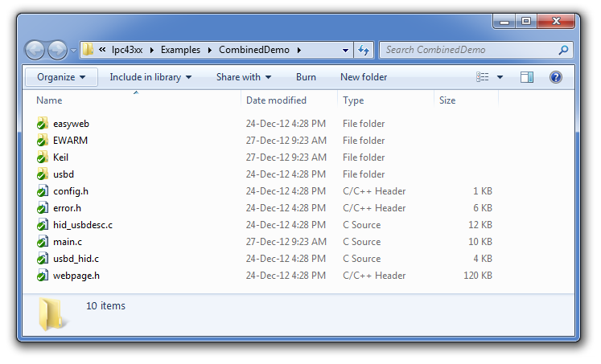Open the Help question mark icon
This screenshot has width=601, height=364.
(555, 77)
